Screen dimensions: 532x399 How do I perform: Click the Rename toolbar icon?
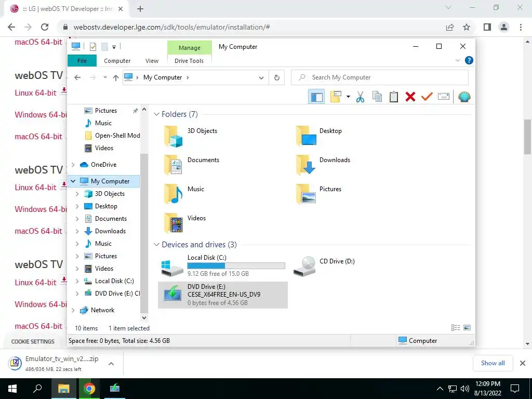click(444, 97)
